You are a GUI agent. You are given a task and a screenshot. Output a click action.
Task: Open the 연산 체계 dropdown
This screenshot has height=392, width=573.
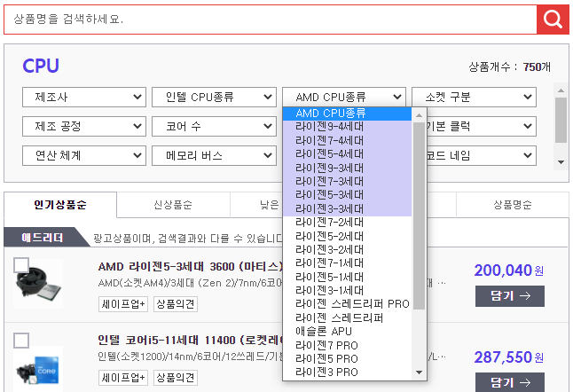pos(84,155)
